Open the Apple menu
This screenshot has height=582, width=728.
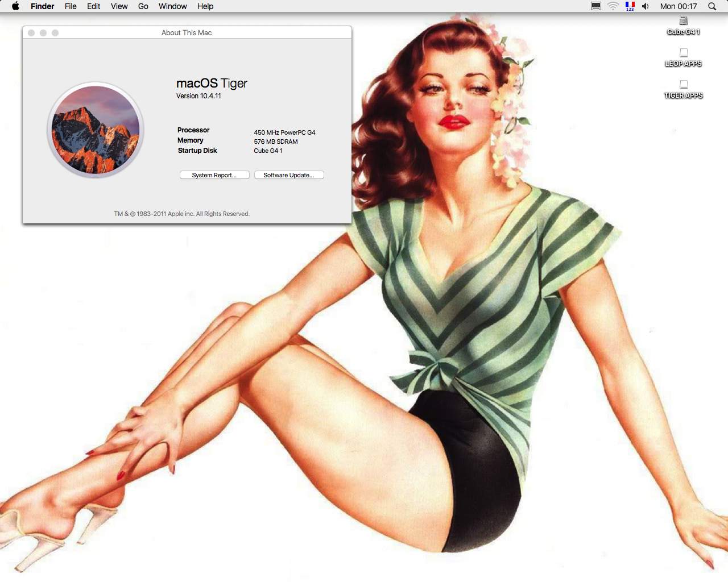[x=15, y=6]
